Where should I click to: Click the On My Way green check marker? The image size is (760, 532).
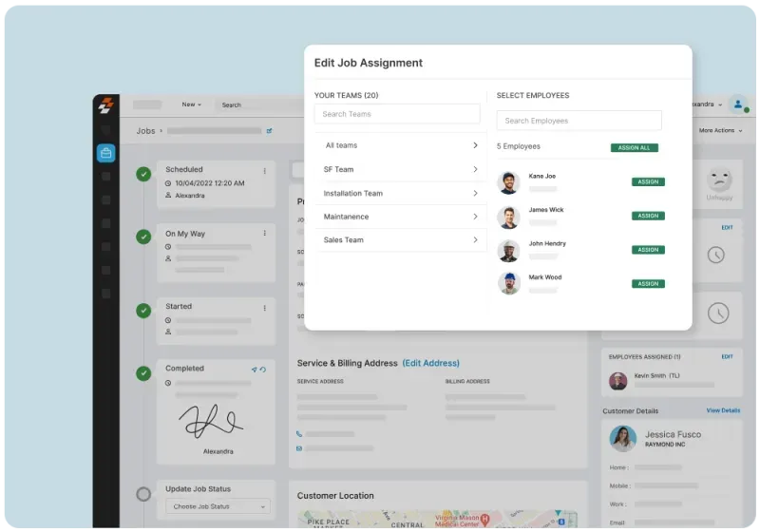[143, 237]
